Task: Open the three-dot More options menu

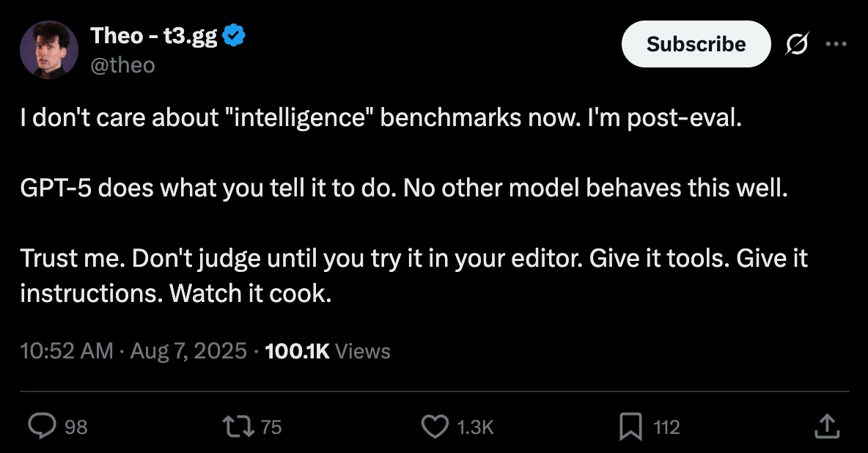Action: pos(836,44)
